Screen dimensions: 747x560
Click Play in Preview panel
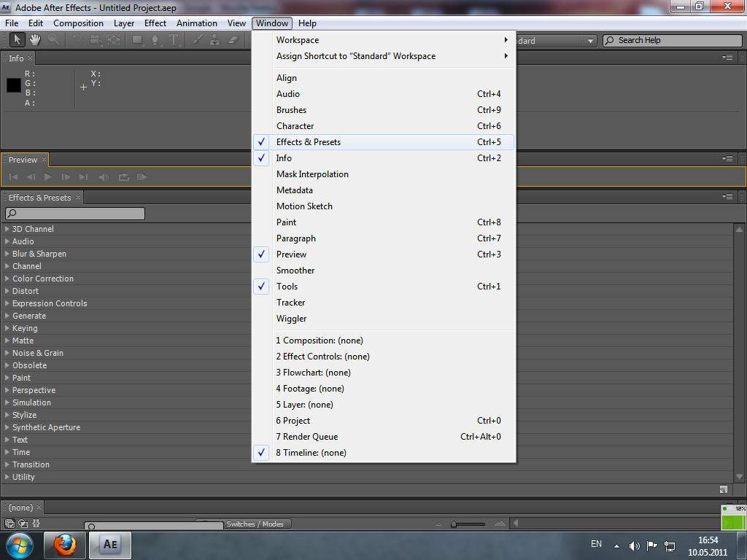47,176
